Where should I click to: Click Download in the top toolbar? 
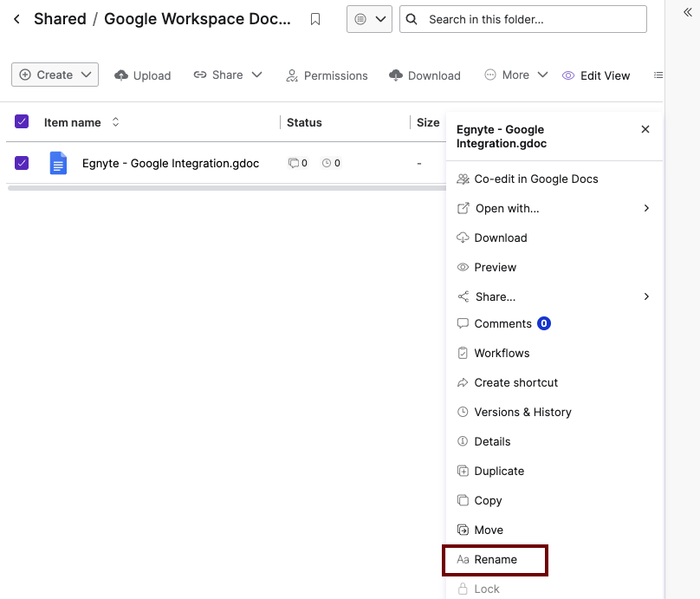tap(425, 75)
